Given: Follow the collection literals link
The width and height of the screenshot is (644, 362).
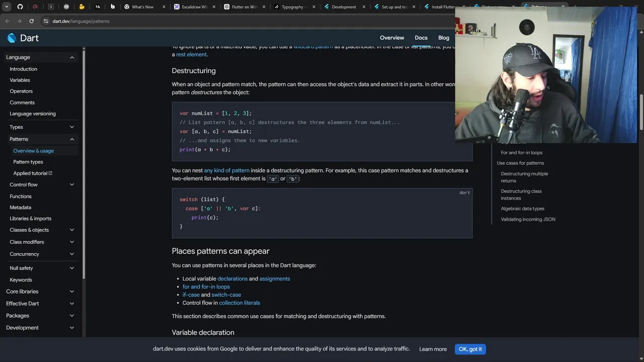Looking at the screenshot, I should click(x=239, y=303).
